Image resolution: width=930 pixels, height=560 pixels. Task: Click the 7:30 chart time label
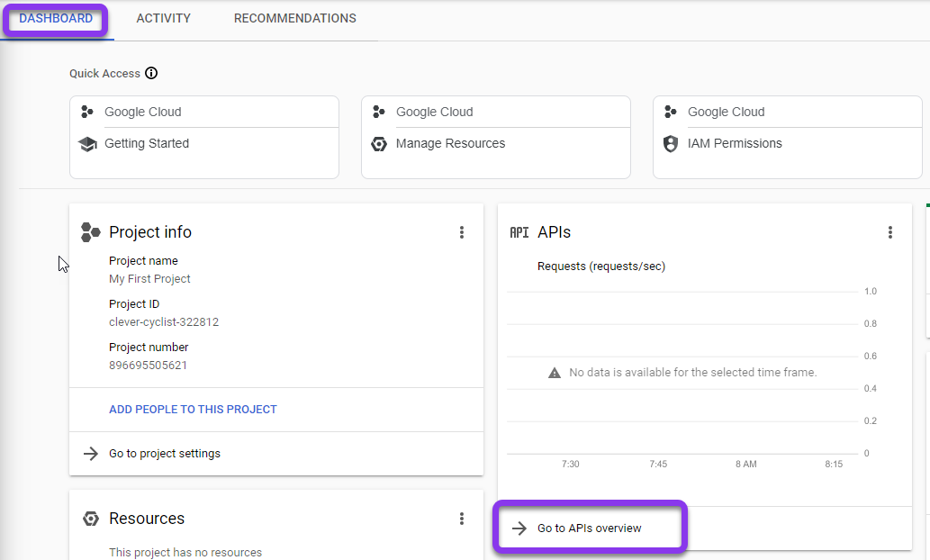(x=571, y=464)
